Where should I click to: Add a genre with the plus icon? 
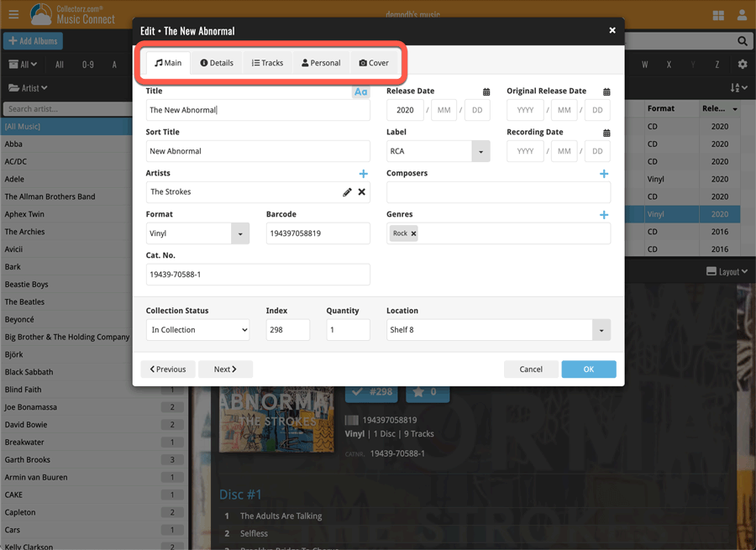tap(604, 214)
